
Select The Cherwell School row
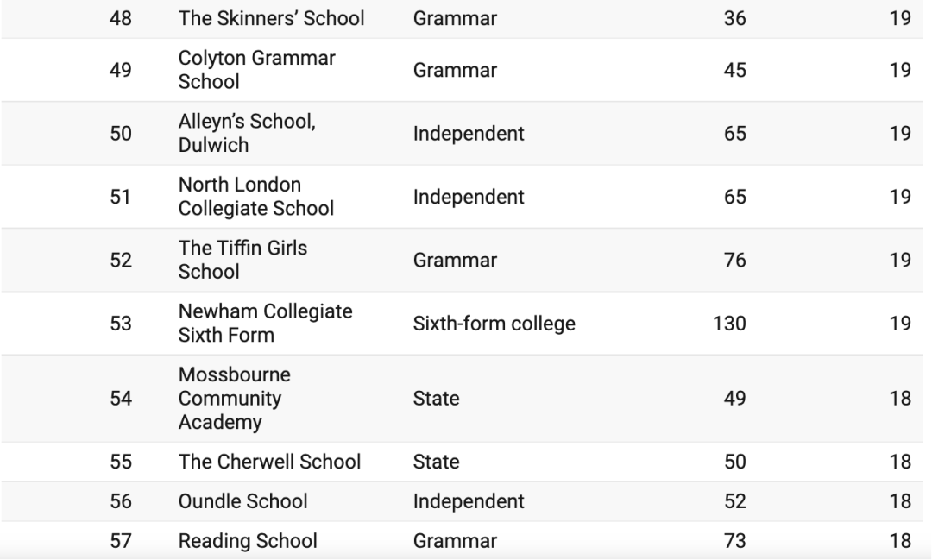269,462
